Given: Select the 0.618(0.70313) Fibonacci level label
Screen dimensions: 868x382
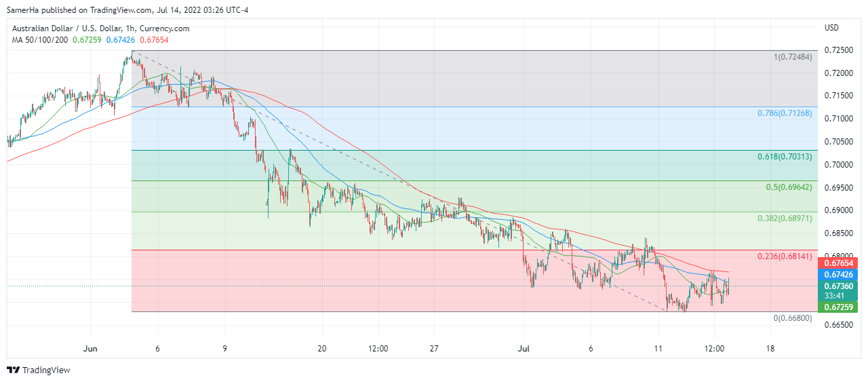Looking at the screenshot, I should pyautogui.click(x=784, y=157).
